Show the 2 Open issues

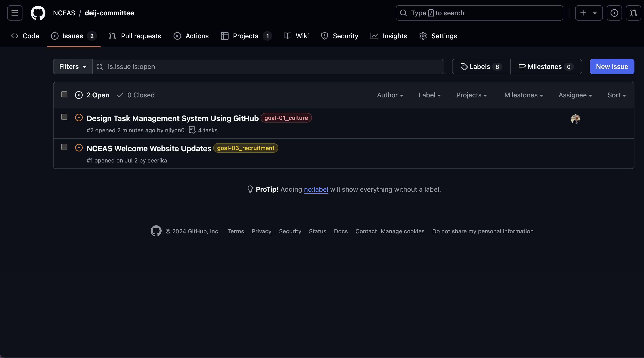(x=92, y=95)
